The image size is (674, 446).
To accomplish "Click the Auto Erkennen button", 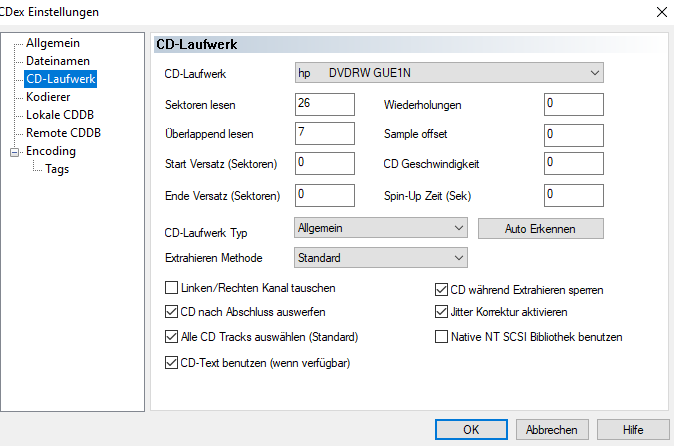I will (540, 229).
